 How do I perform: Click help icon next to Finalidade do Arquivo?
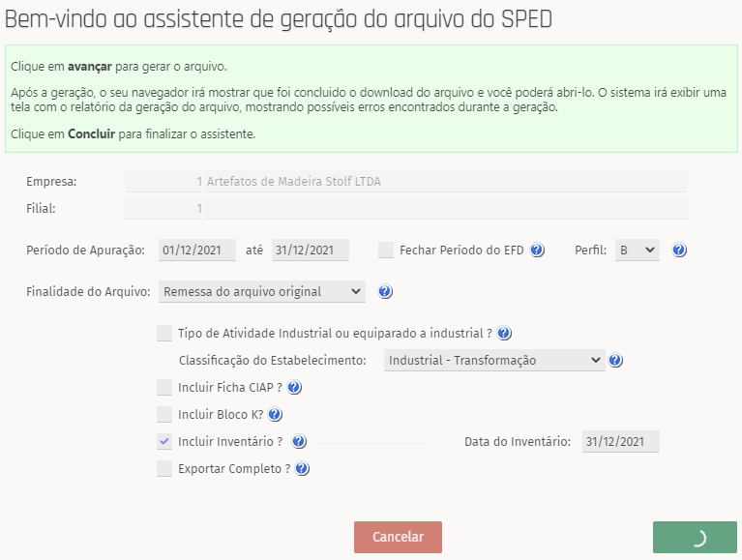pyautogui.click(x=385, y=291)
